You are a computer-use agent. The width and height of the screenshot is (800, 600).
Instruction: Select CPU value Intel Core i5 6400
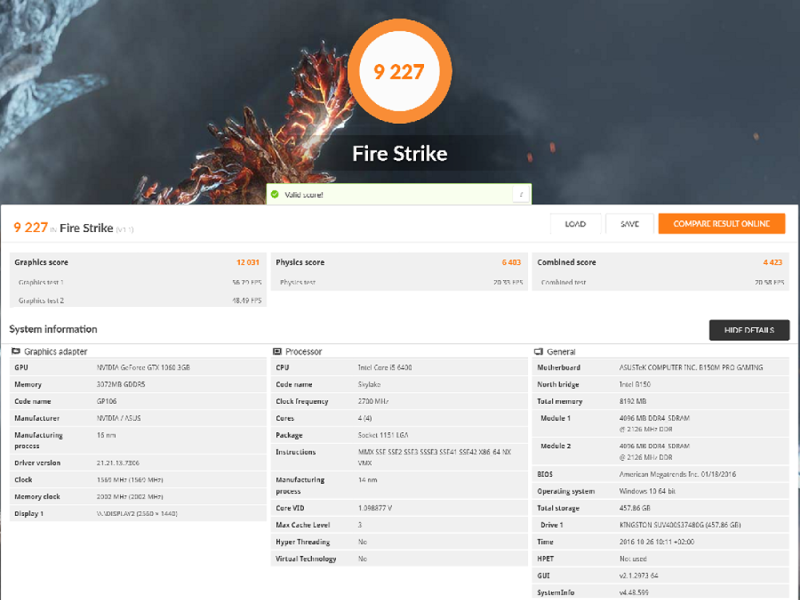pos(385,367)
